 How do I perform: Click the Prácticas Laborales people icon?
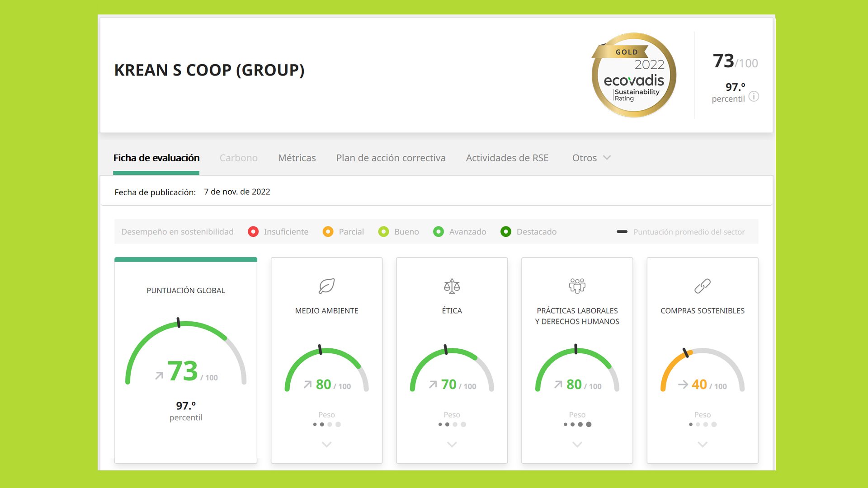click(x=577, y=286)
